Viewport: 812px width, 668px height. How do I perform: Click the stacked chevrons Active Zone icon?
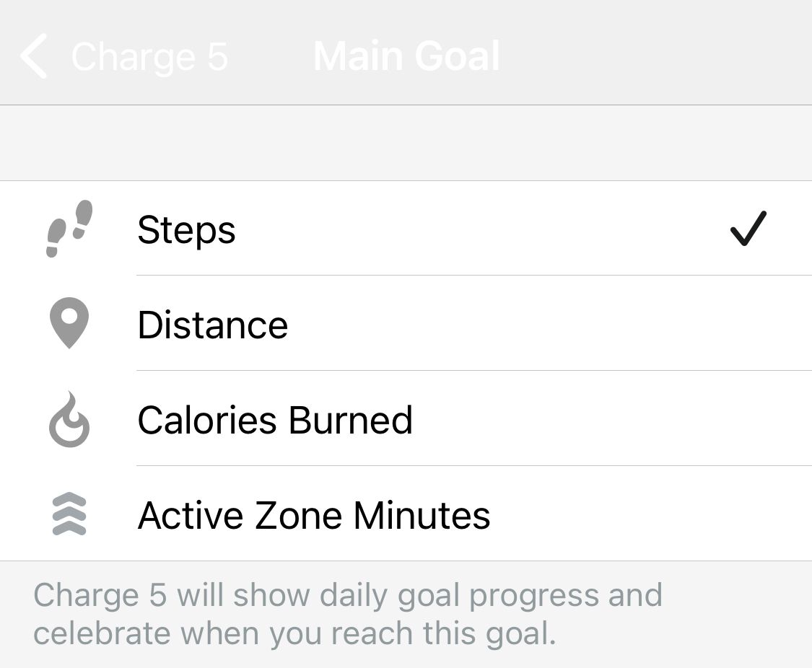pos(69,515)
